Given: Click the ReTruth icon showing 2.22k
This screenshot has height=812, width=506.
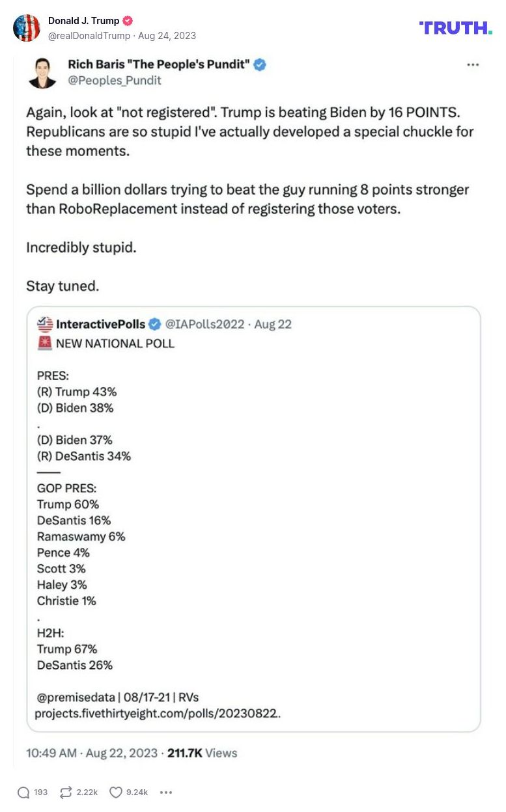Looking at the screenshot, I should tap(65, 792).
